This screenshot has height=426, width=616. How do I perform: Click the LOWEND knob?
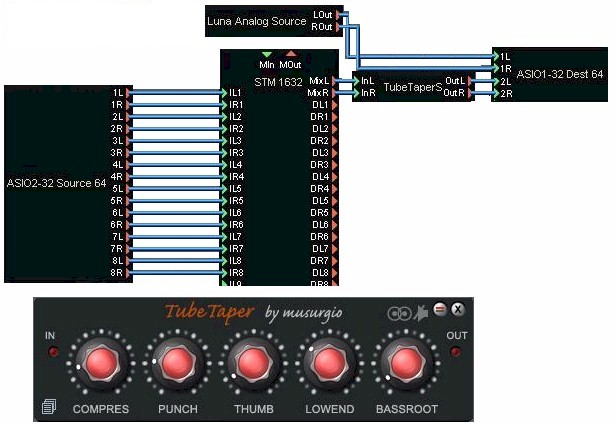coord(329,363)
